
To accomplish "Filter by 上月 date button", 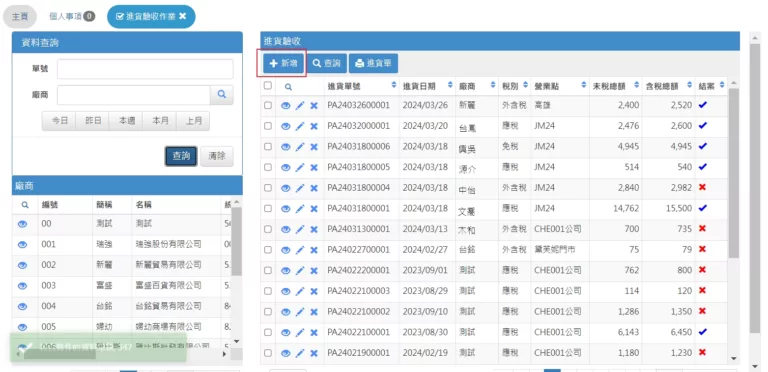I will [193, 121].
